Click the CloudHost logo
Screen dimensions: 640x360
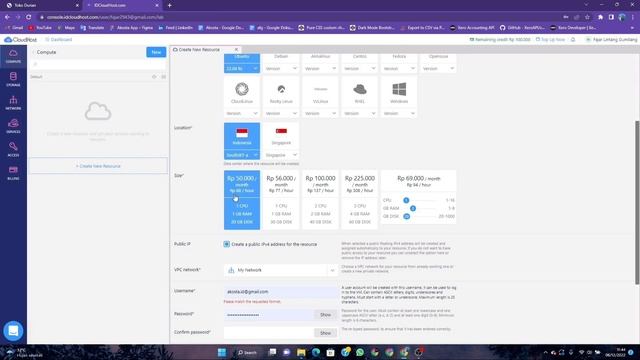coord(20,40)
